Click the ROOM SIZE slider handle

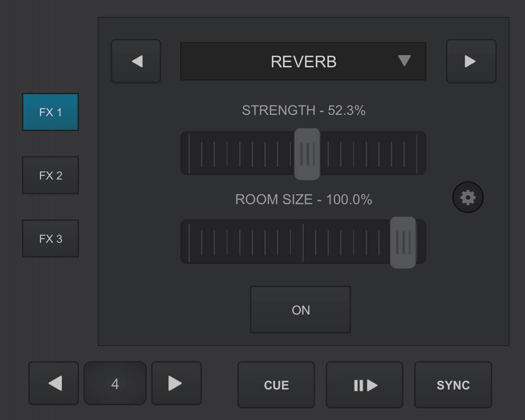[x=403, y=242]
